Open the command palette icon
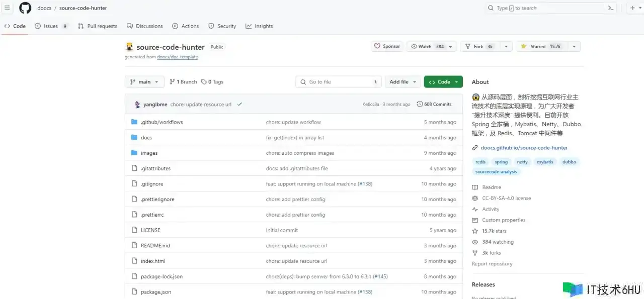Image resolution: width=644 pixels, height=299 pixels. point(611,8)
